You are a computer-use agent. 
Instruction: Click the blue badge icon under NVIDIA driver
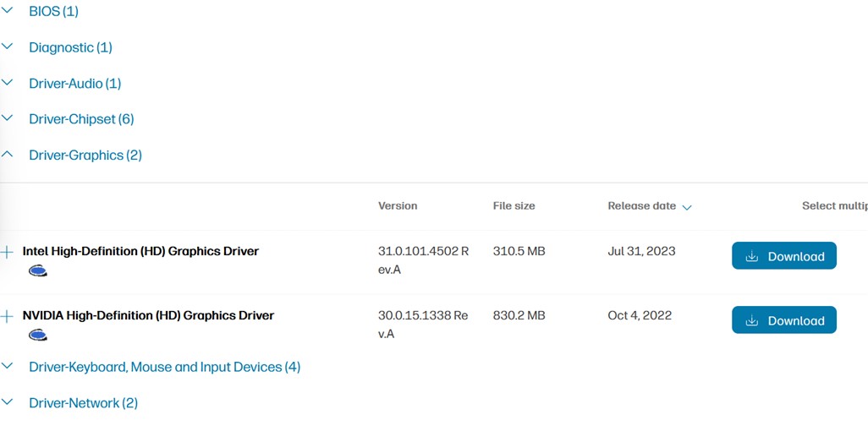37,335
